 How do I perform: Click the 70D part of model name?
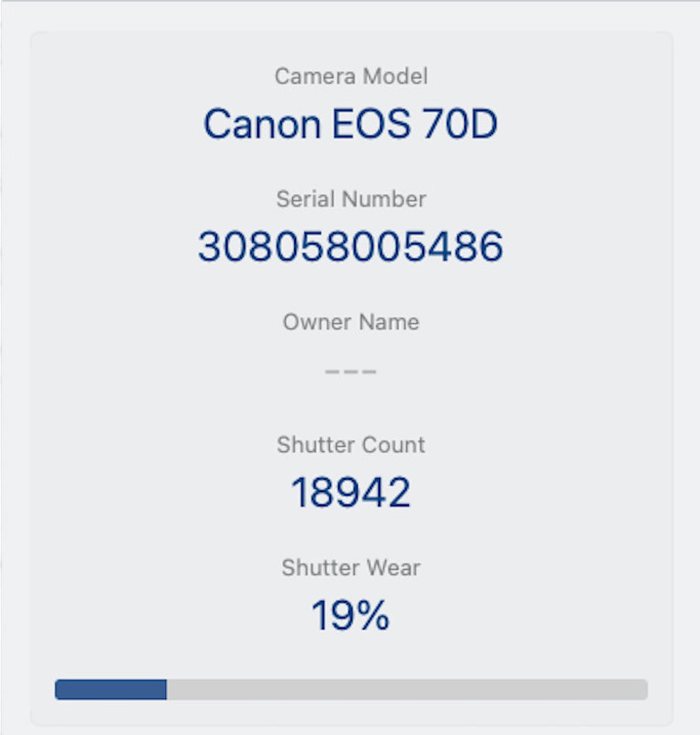(459, 124)
